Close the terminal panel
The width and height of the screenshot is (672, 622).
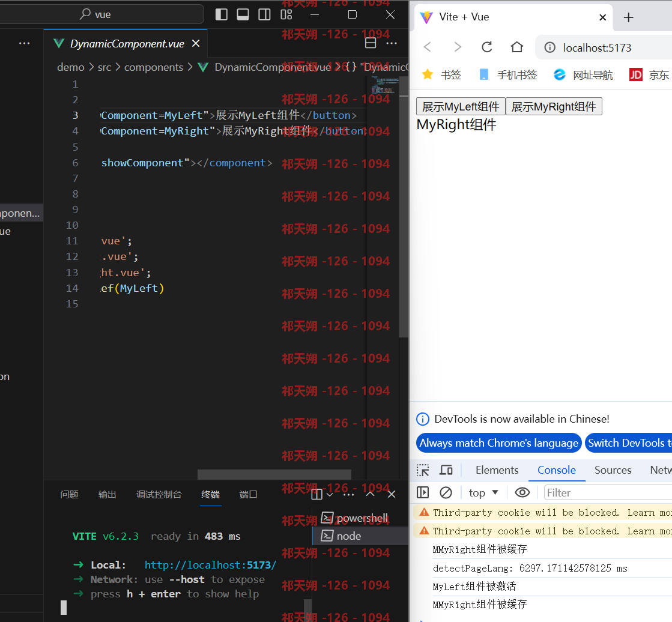tap(392, 494)
